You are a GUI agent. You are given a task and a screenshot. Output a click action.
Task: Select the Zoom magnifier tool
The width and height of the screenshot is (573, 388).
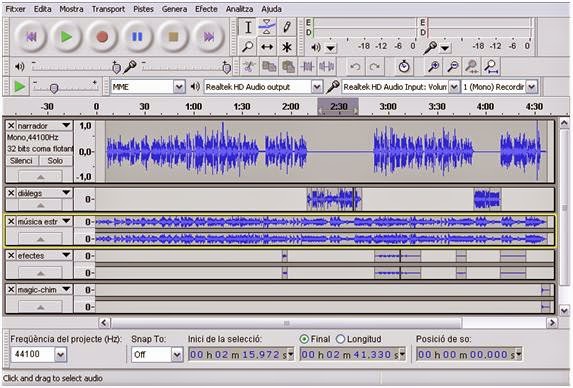pos(248,47)
